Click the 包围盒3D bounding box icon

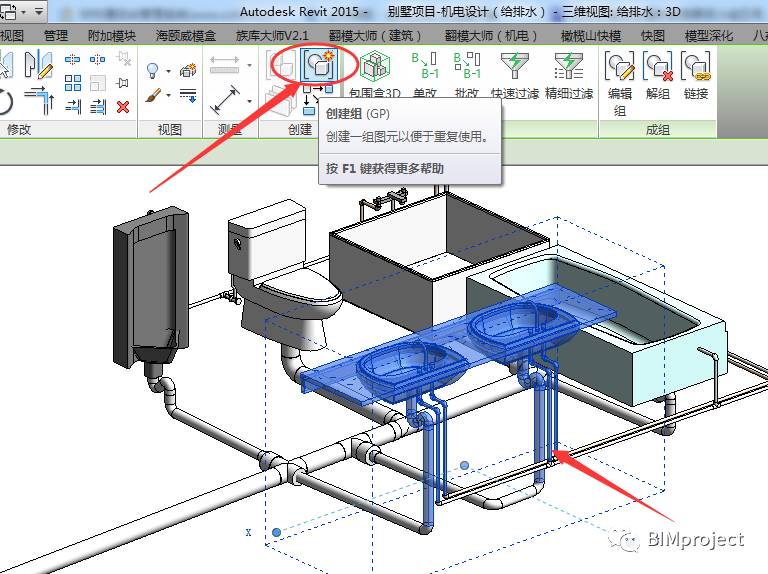375,67
